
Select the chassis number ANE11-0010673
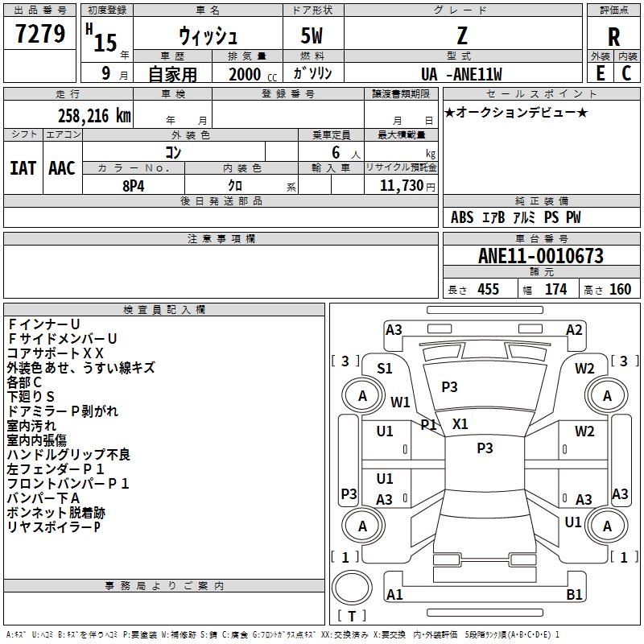[540, 256]
